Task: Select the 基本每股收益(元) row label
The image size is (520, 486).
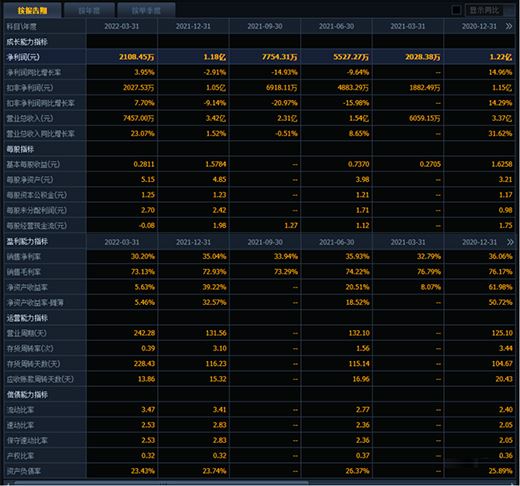Action: [x=33, y=164]
